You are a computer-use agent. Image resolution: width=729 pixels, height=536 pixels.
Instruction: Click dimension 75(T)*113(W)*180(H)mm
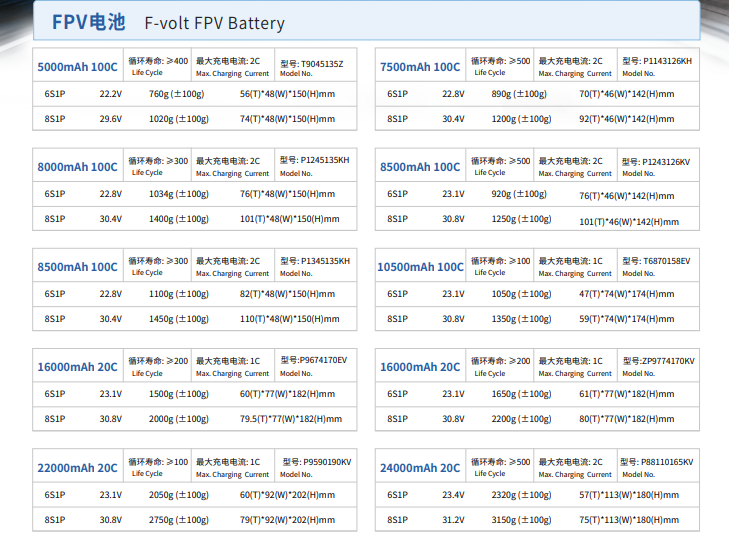(629, 520)
